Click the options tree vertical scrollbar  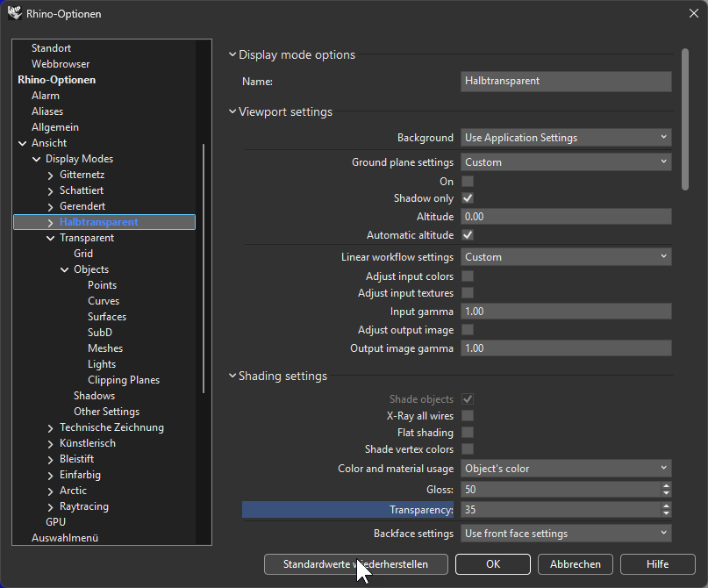tap(204, 269)
